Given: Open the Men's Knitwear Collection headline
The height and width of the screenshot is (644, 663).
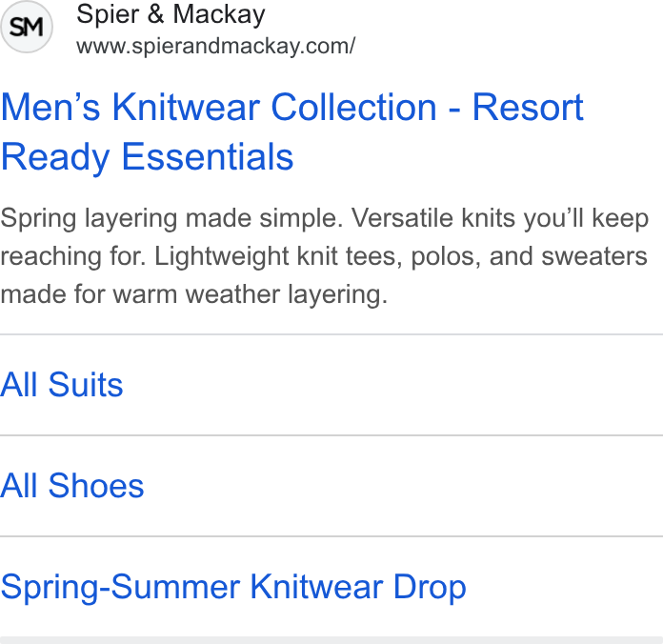Looking at the screenshot, I should (x=292, y=132).
